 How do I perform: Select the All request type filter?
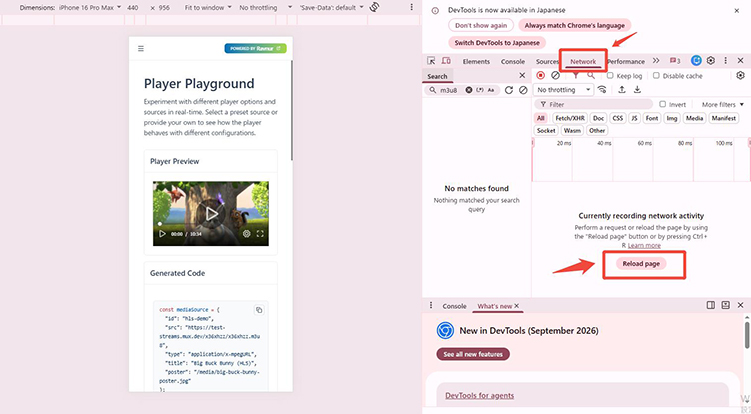(x=541, y=118)
